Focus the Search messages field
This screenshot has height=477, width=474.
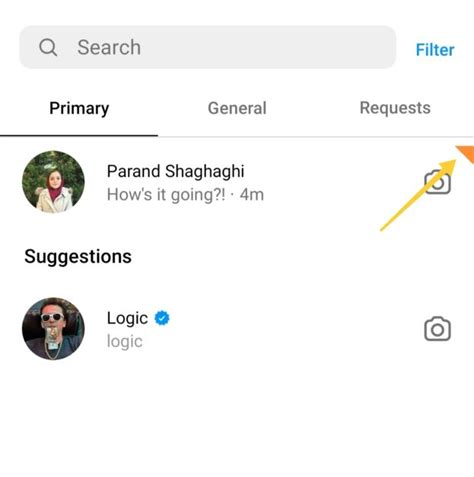[208, 47]
